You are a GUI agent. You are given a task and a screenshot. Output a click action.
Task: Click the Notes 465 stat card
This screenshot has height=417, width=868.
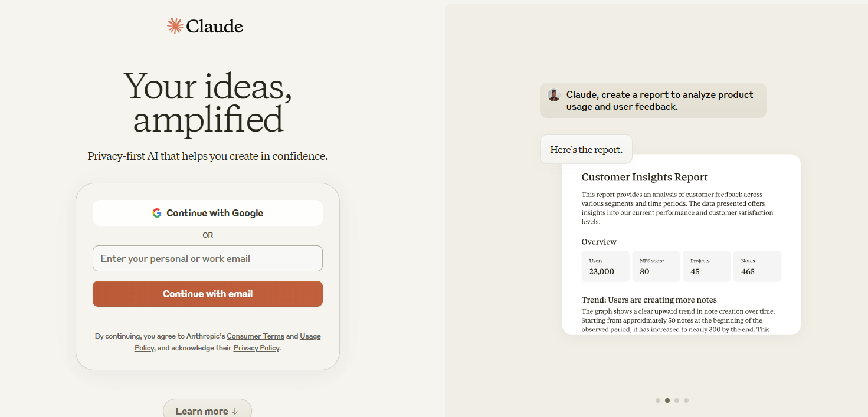pos(757,267)
